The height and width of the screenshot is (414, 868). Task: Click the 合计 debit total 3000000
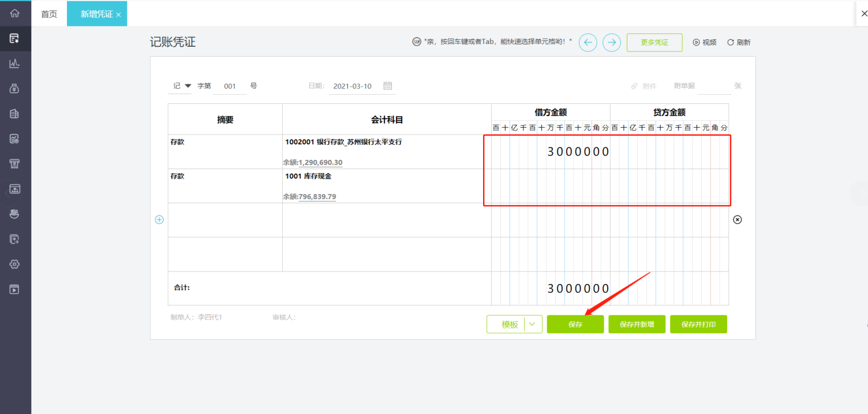pos(578,289)
